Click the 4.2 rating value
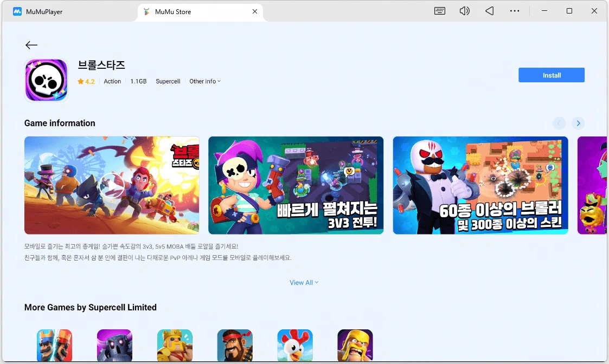The height and width of the screenshot is (364, 609). 90,81
